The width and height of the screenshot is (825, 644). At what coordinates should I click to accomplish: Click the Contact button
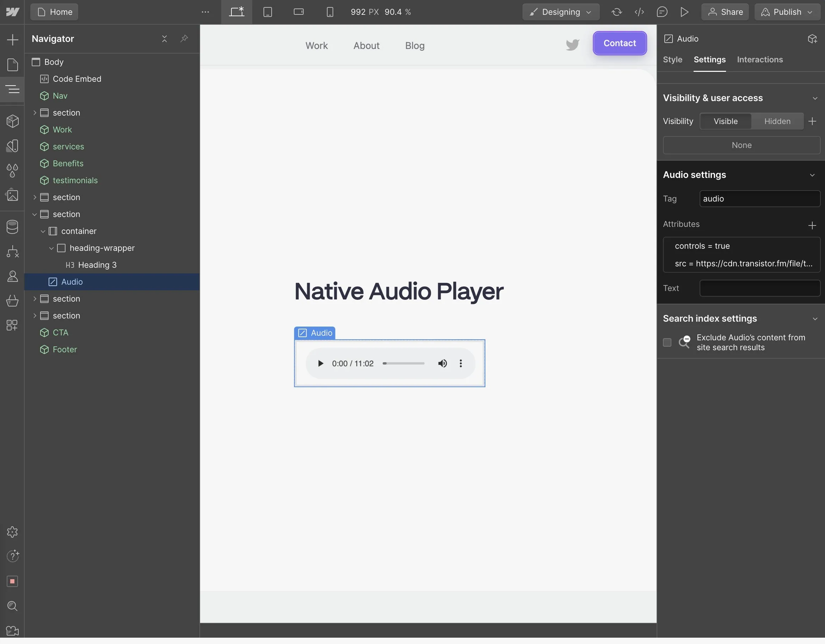point(620,43)
